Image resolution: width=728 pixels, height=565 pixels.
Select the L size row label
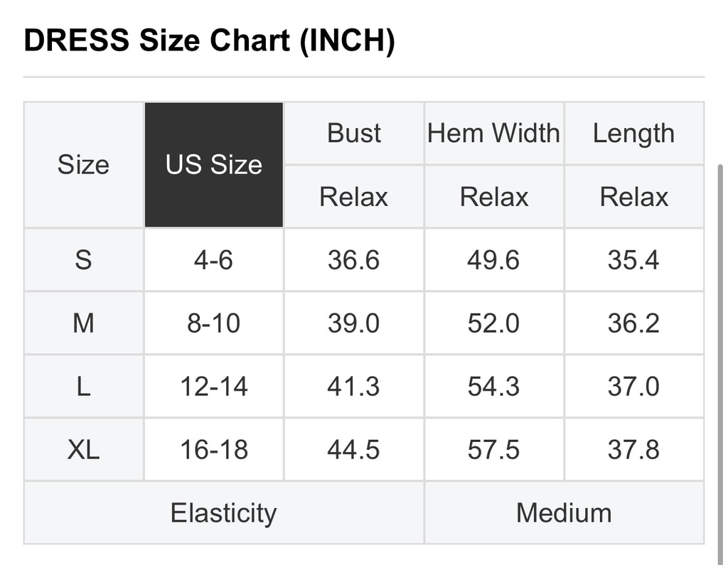[84, 387]
